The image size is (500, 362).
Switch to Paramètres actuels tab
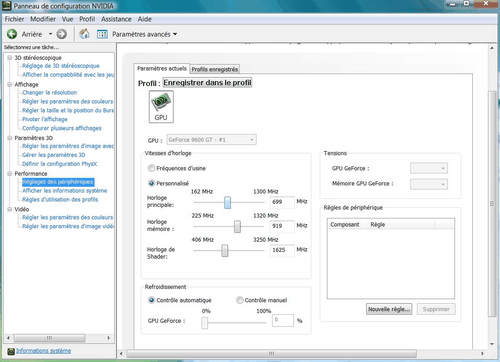(162, 68)
